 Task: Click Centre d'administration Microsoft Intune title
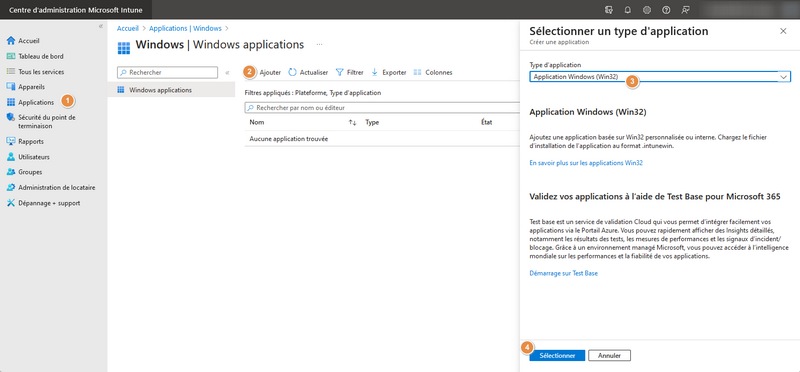(76, 10)
